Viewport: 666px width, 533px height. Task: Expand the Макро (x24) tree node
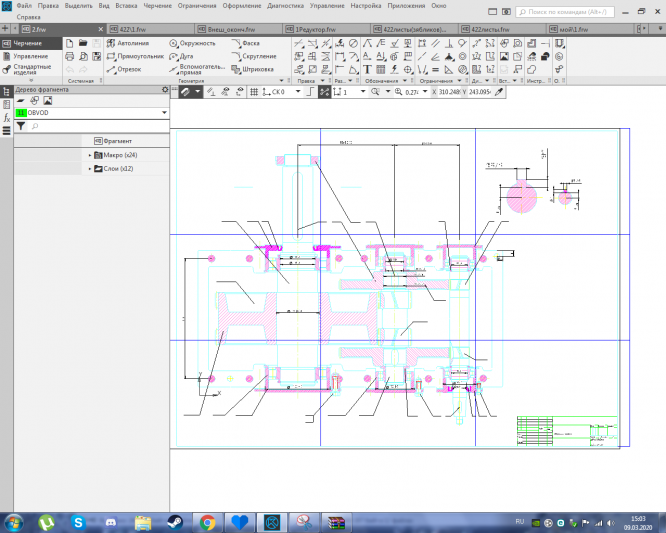tap(89, 155)
